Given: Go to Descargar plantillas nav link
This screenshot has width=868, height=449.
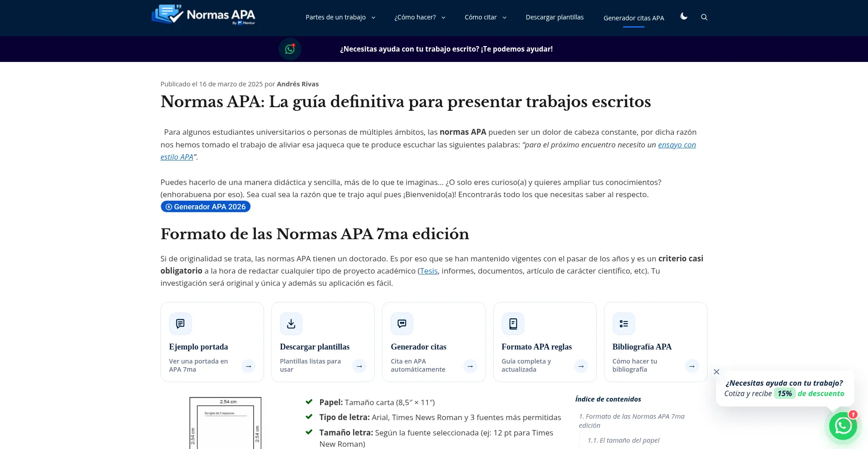Looking at the screenshot, I should [555, 17].
